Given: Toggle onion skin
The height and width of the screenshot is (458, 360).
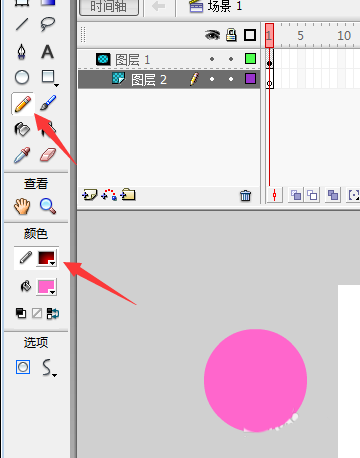Looking at the screenshot, I should pos(296,195).
